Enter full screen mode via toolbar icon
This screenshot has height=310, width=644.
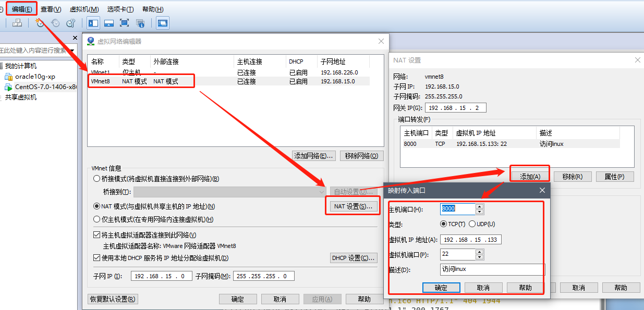(x=124, y=23)
